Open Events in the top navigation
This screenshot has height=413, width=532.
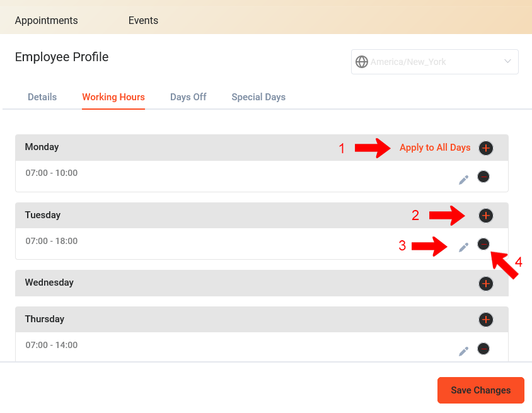click(x=143, y=20)
